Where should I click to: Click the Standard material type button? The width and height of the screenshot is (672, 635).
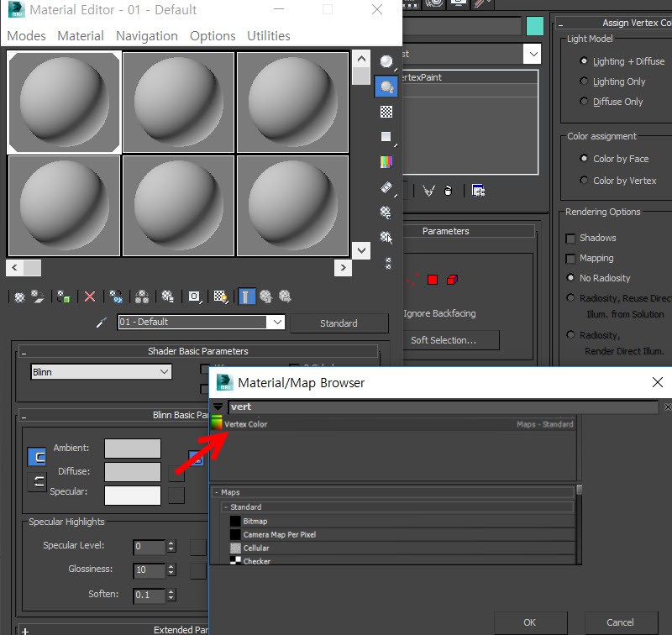point(339,323)
